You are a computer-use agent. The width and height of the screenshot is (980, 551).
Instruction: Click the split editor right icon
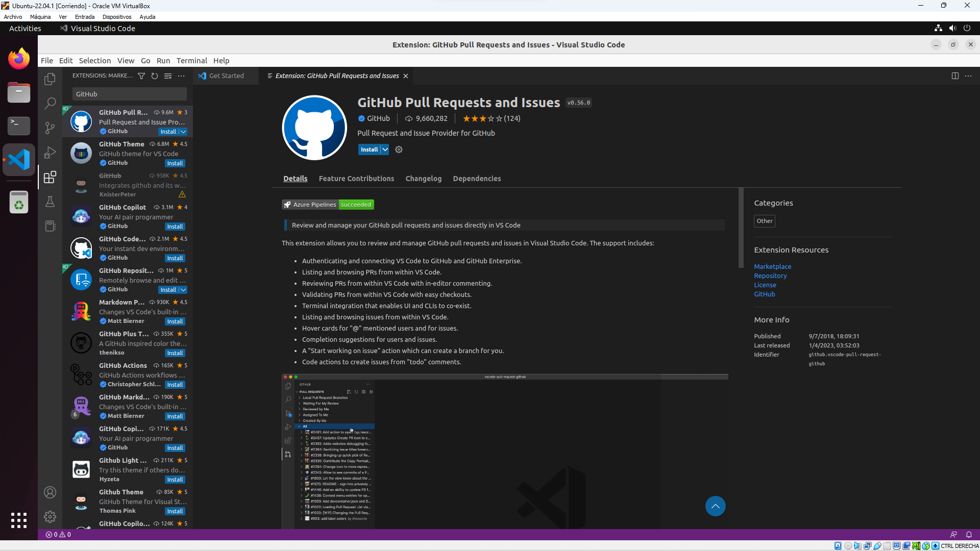pos(955,76)
